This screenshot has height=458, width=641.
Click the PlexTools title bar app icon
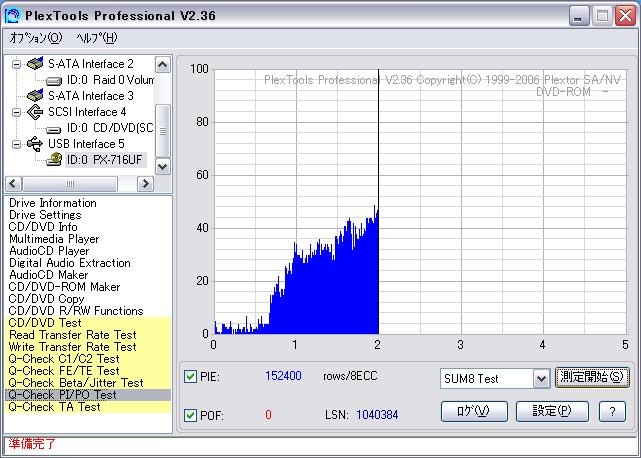point(13,15)
